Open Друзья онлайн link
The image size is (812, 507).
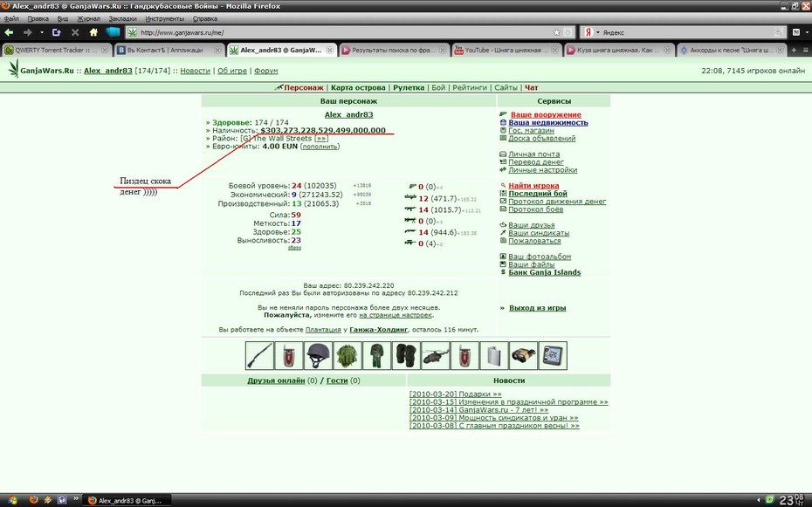click(x=276, y=380)
